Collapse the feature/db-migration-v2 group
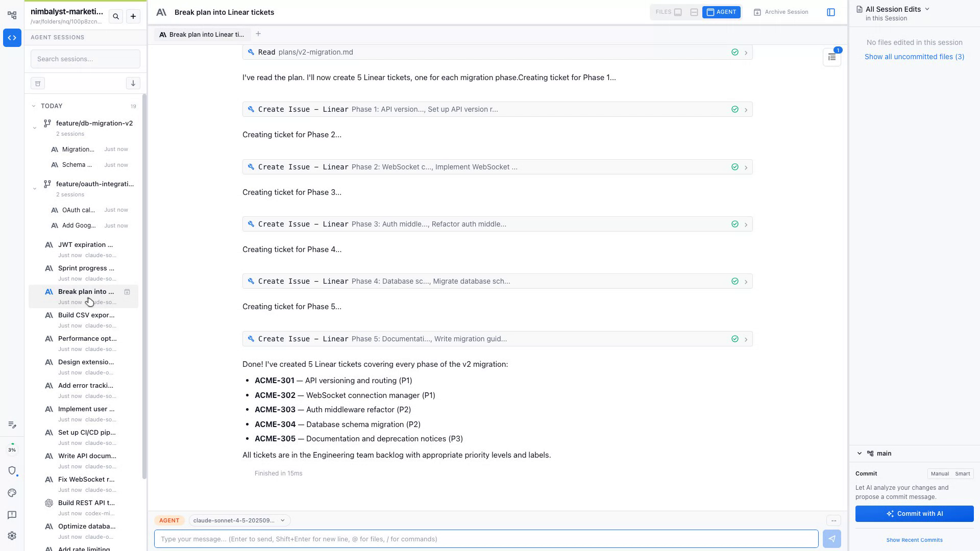The width and height of the screenshot is (980, 551). 35,128
